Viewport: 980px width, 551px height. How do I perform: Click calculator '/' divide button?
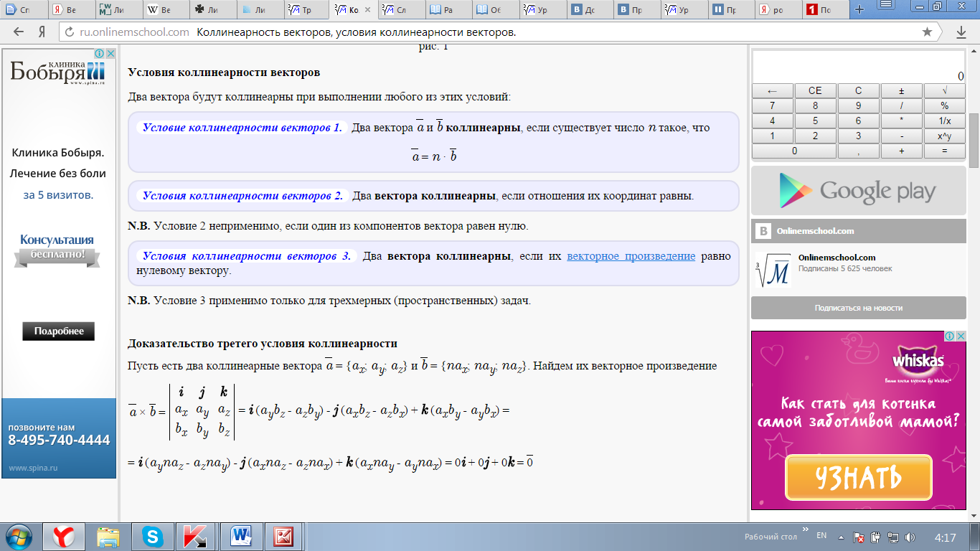[x=901, y=106]
